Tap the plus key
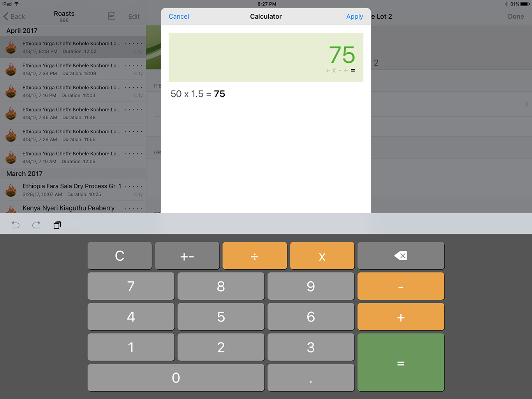 [401, 316]
